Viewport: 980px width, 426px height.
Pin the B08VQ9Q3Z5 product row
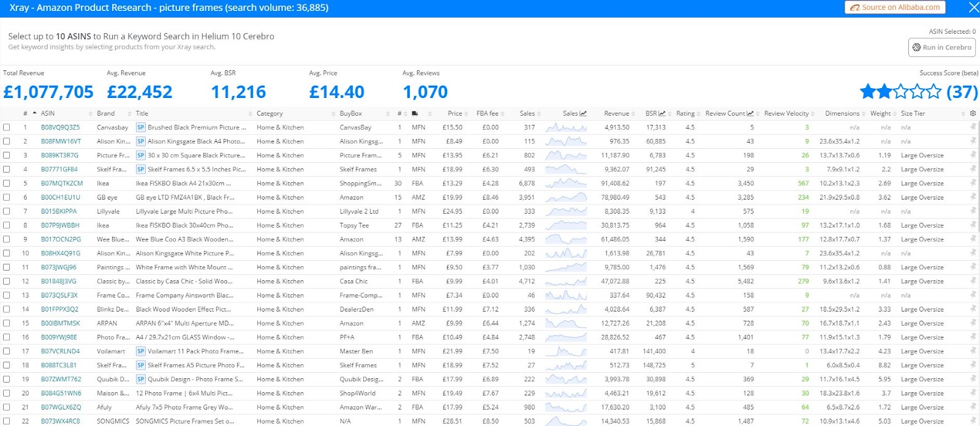(973, 127)
